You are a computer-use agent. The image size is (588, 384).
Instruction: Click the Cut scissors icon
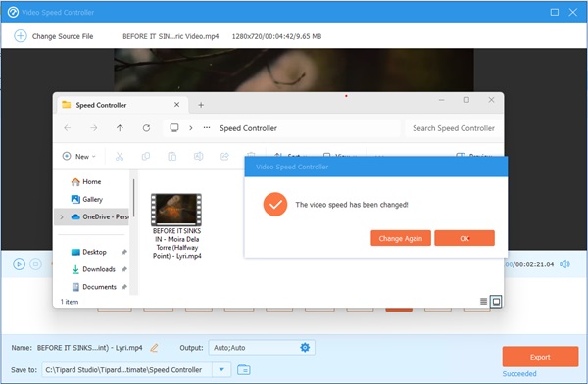[120, 156]
